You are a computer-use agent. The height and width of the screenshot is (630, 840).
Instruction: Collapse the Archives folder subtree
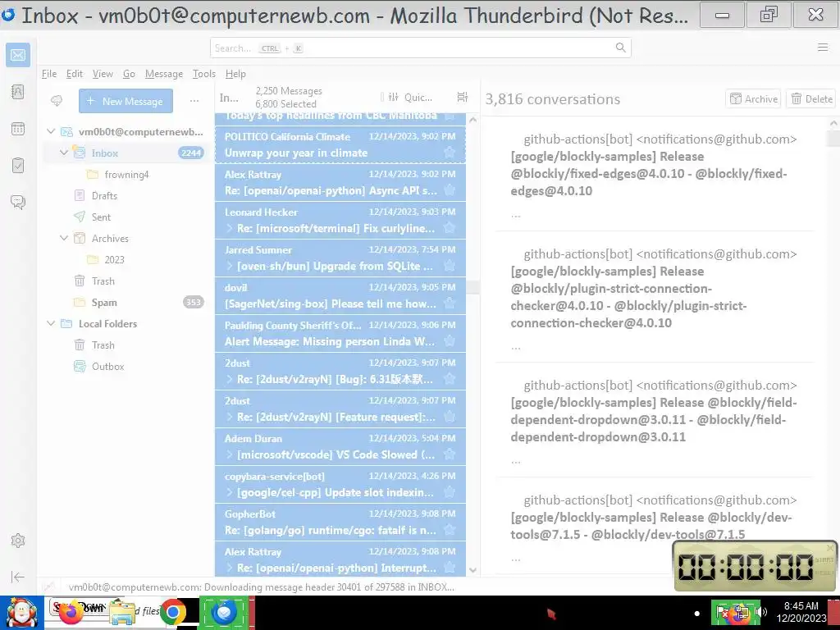[x=64, y=238]
